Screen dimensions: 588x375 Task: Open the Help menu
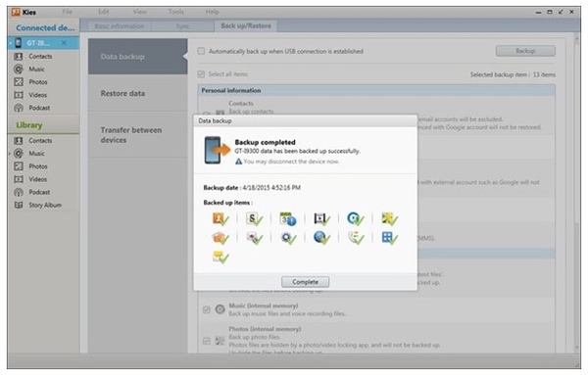212,12
